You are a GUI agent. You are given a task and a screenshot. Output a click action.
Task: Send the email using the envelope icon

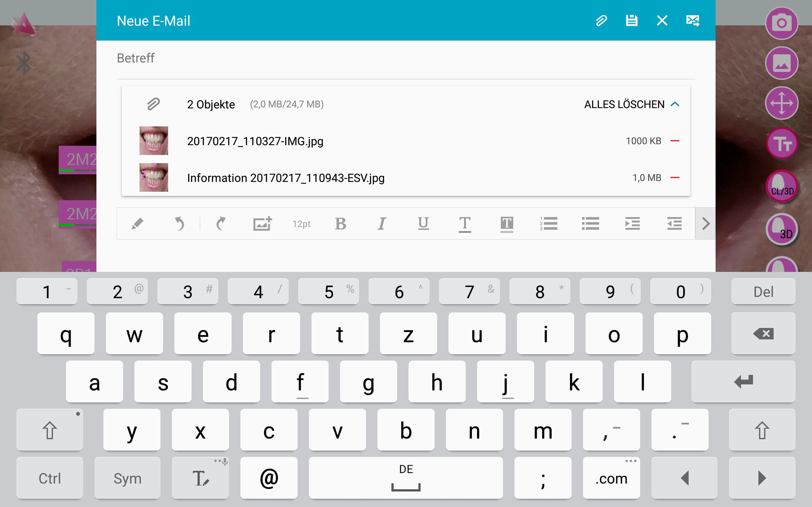692,21
